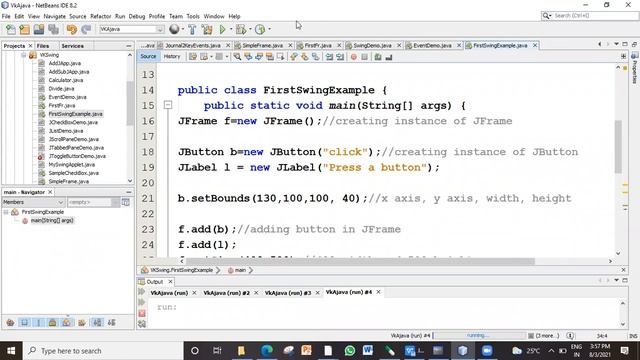Open PowerPoint from the taskbar
Image resolution: width=640 pixels, height=360 pixels.
(x=307, y=351)
